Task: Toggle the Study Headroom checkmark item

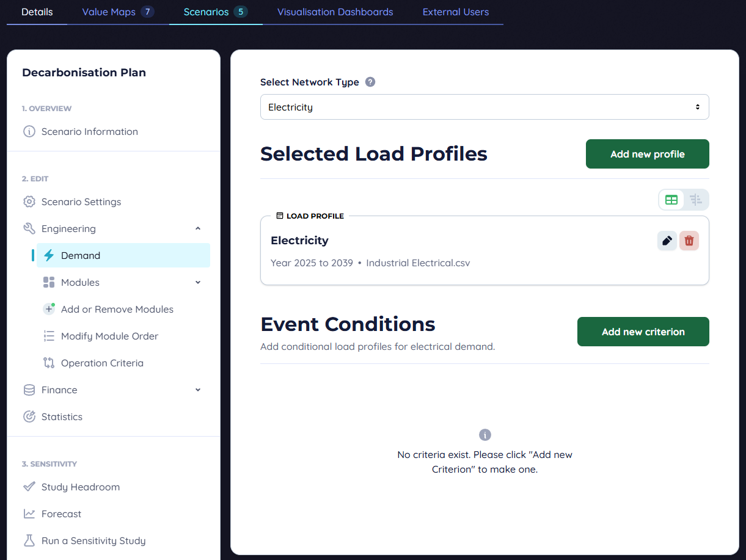Action: point(29,487)
